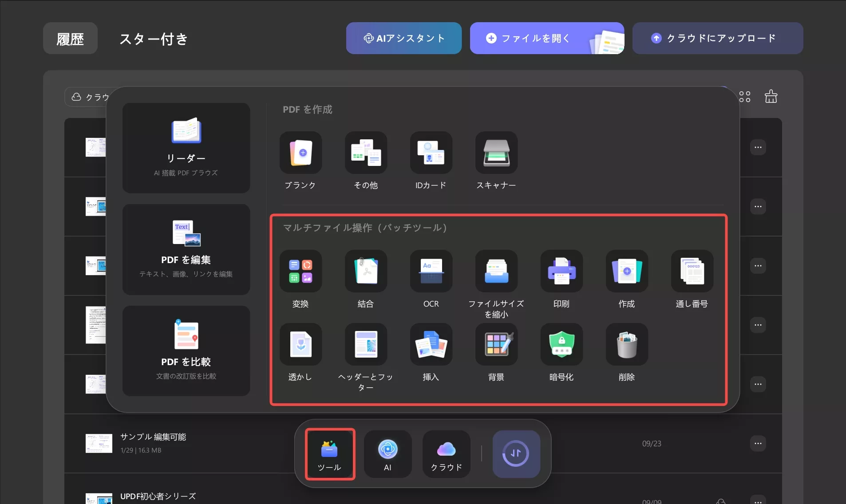Viewport: 846px width, 504px height.
Task: Switch to grid view icon
Action: [x=745, y=97]
